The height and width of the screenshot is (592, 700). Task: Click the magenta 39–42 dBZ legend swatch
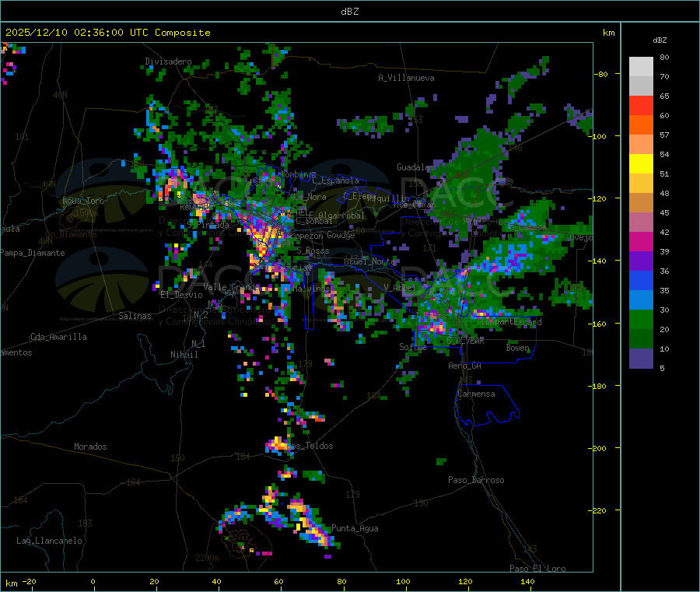[641, 241]
